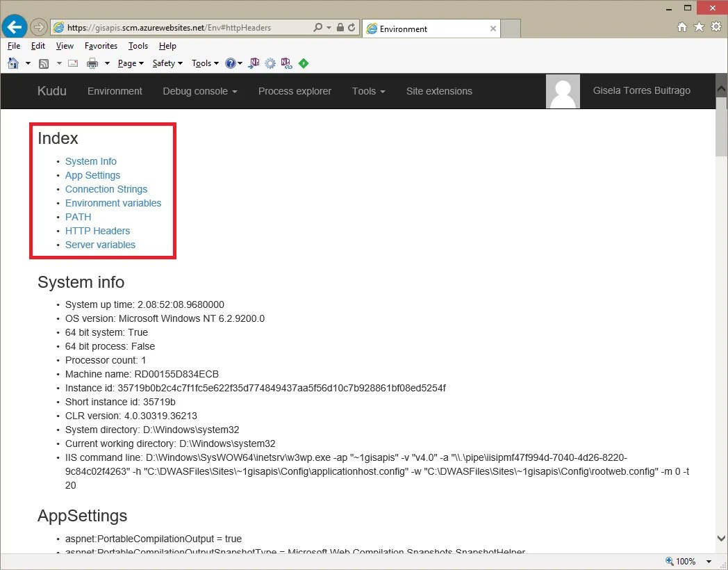Image resolution: width=728 pixels, height=570 pixels.
Task: Expand the Tools dropdown in Kudu navbar
Action: point(369,91)
